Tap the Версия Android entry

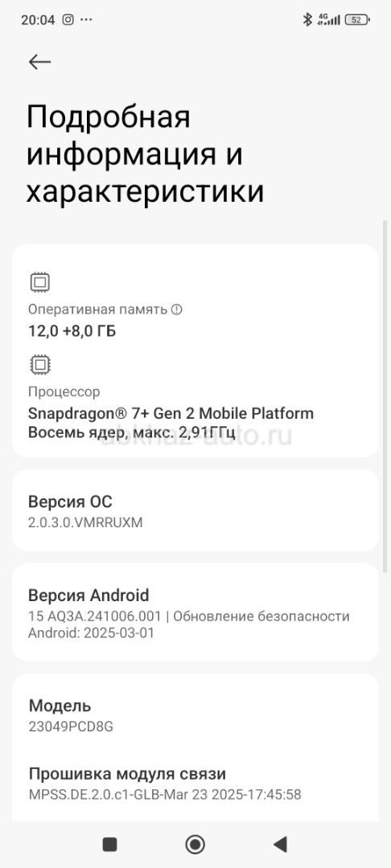point(195,612)
